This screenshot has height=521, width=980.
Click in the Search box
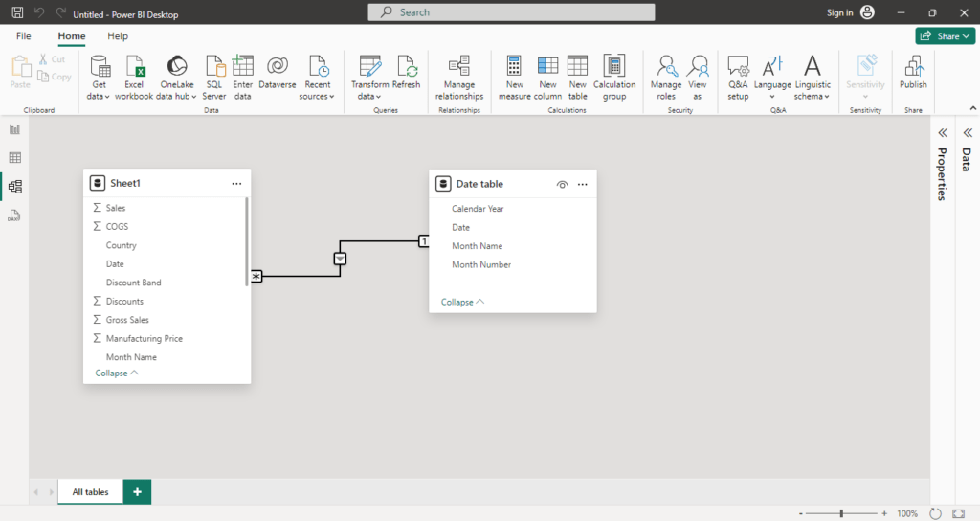pos(511,12)
